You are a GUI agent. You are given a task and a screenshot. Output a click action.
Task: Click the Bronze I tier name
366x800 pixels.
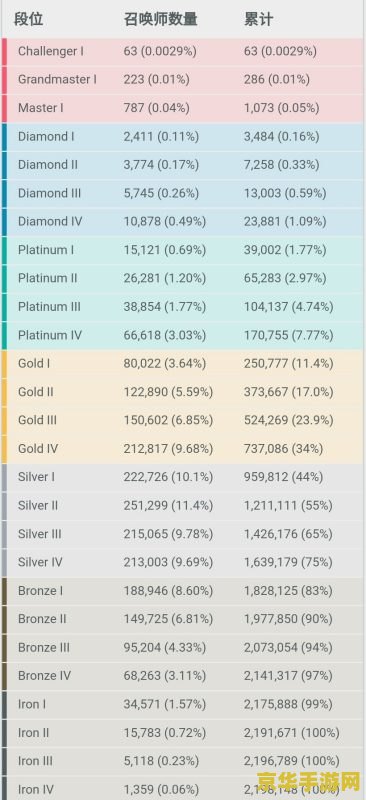pos(40,591)
